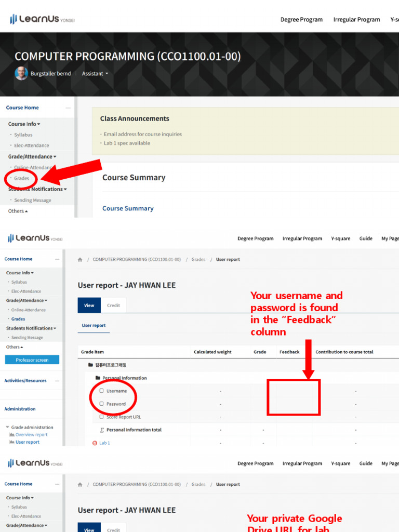Open the Activities/Resources section heading
399x532 pixels.
(25, 381)
